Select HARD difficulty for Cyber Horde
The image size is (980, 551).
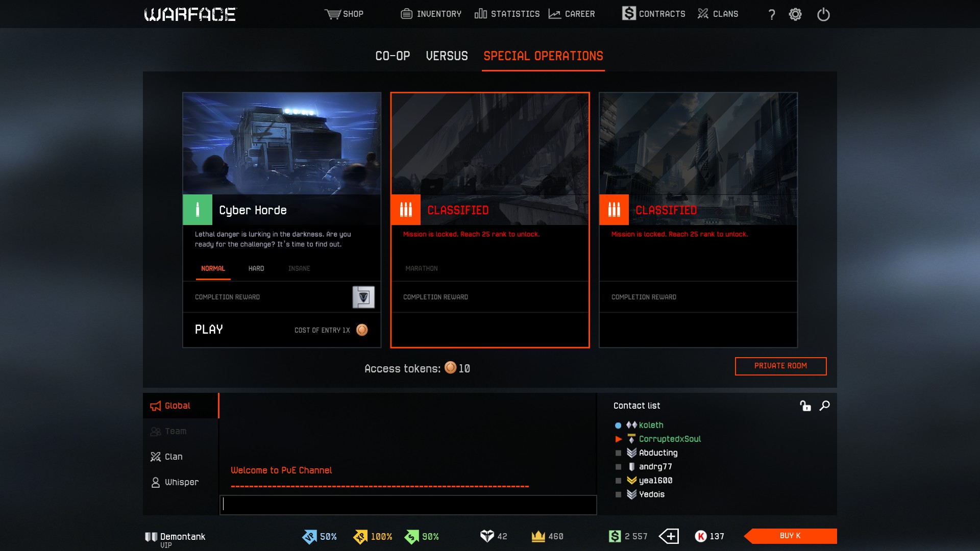(x=256, y=268)
